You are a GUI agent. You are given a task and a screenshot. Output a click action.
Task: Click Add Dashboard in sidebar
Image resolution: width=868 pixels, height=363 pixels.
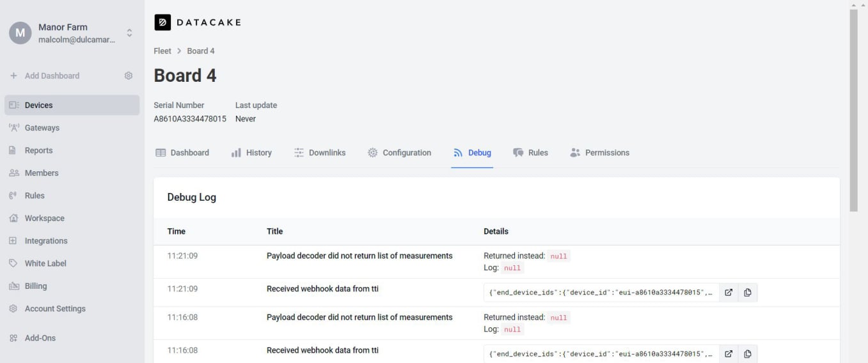52,75
